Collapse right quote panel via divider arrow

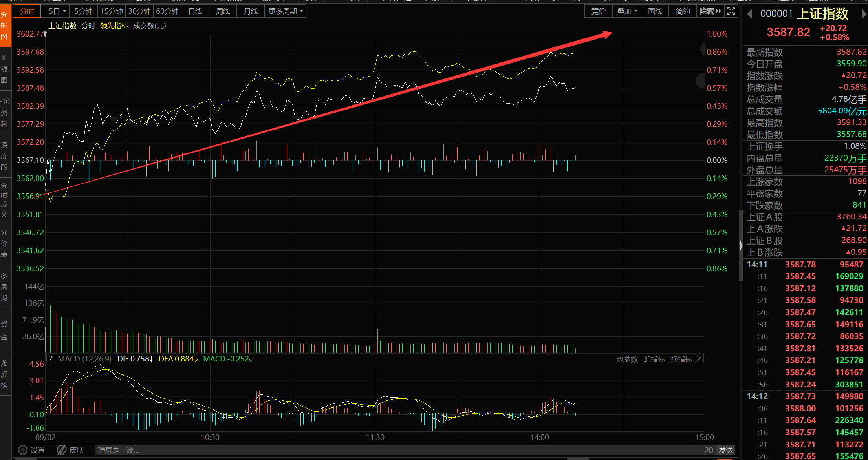point(741,245)
